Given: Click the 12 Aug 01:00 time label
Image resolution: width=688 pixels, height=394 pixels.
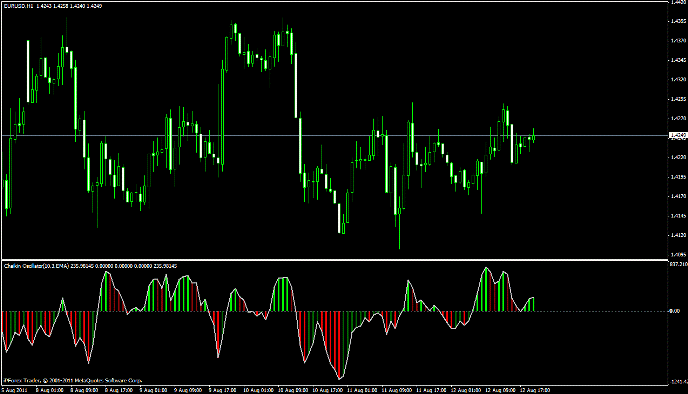Looking at the screenshot, I should pos(466,390).
